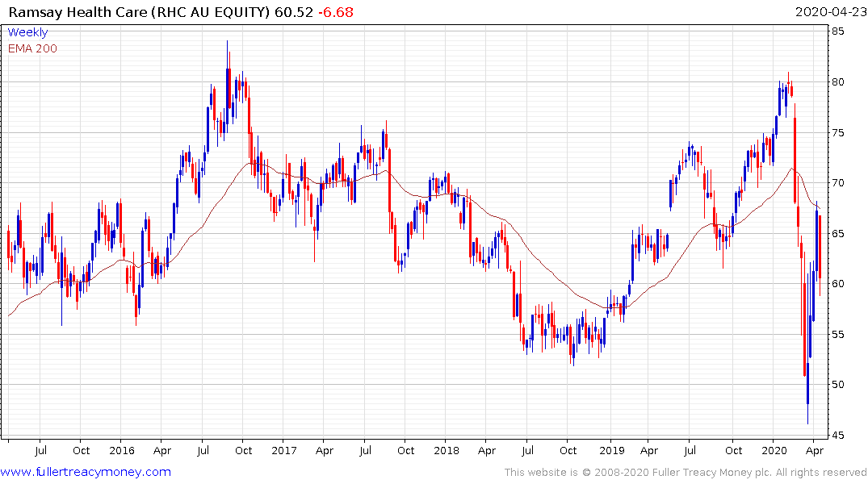Viewport: 868px width, 484px height.
Task: Click the 60 price axis label
Action: 838,284
